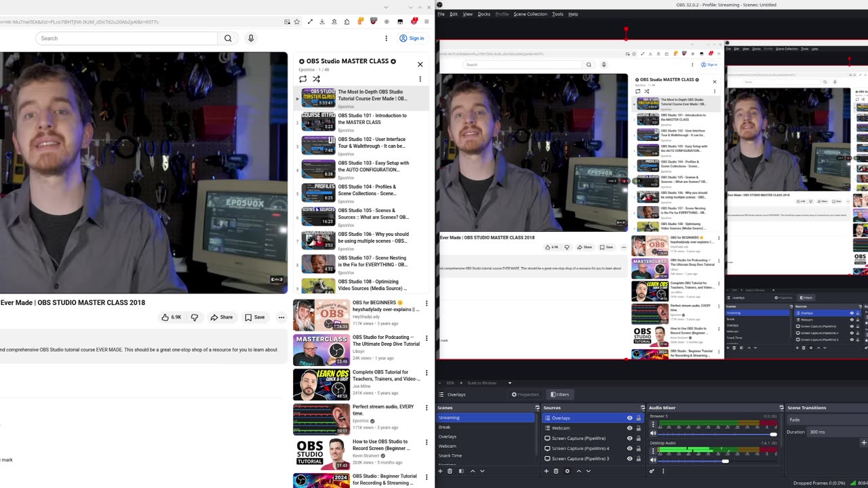The width and height of the screenshot is (868, 488).
Task: Mute Desktop Audio speaker icon
Action: coord(653,460)
